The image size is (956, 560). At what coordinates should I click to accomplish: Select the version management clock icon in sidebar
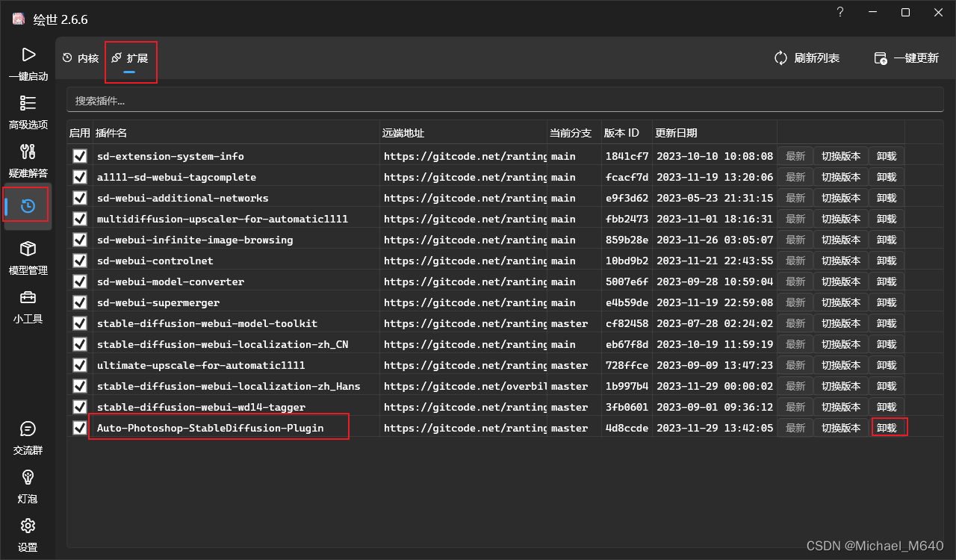[x=28, y=205]
